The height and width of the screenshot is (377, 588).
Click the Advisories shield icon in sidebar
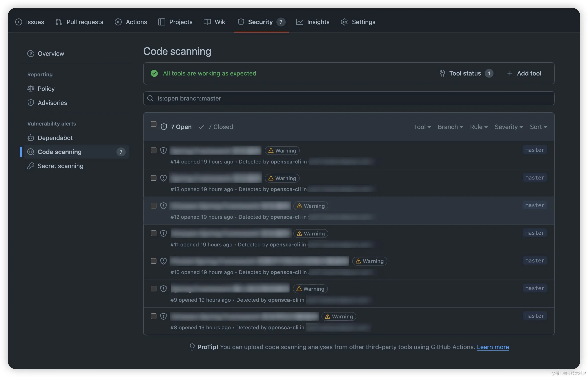(x=31, y=103)
